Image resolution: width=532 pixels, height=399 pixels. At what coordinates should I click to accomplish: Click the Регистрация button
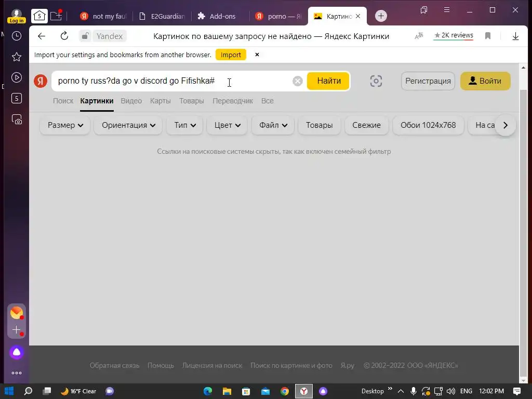pos(428,81)
